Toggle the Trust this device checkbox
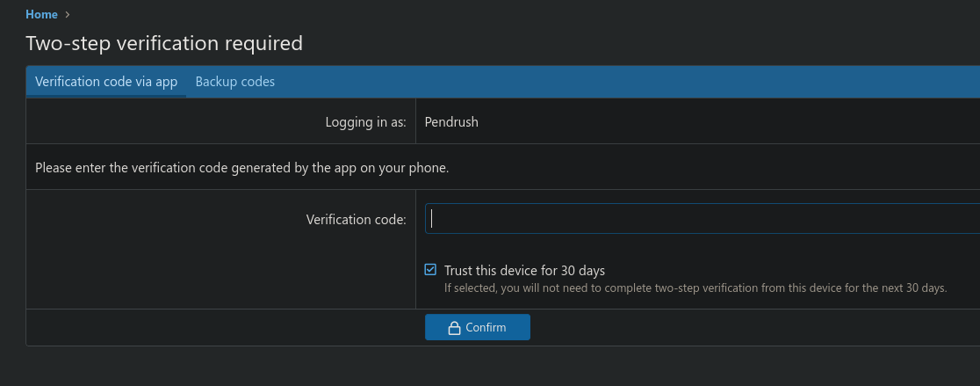Viewport: 980px width, 386px height. [430, 270]
